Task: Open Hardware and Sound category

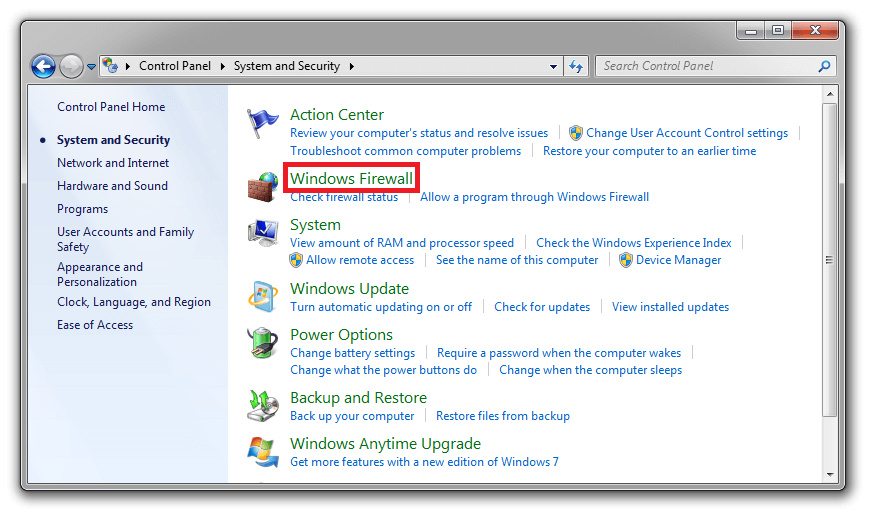Action: 112,186
